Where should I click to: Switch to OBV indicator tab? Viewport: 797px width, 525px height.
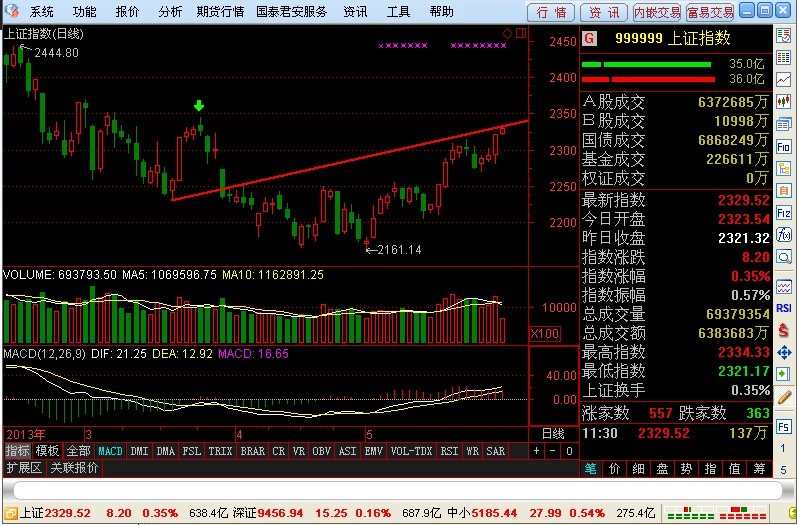pos(322,451)
